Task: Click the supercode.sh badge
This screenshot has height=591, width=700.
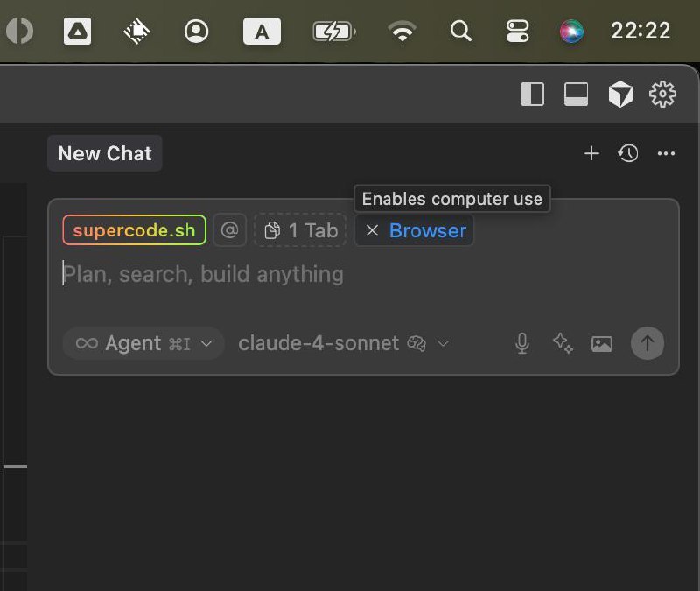Action: click(x=134, y=230)
